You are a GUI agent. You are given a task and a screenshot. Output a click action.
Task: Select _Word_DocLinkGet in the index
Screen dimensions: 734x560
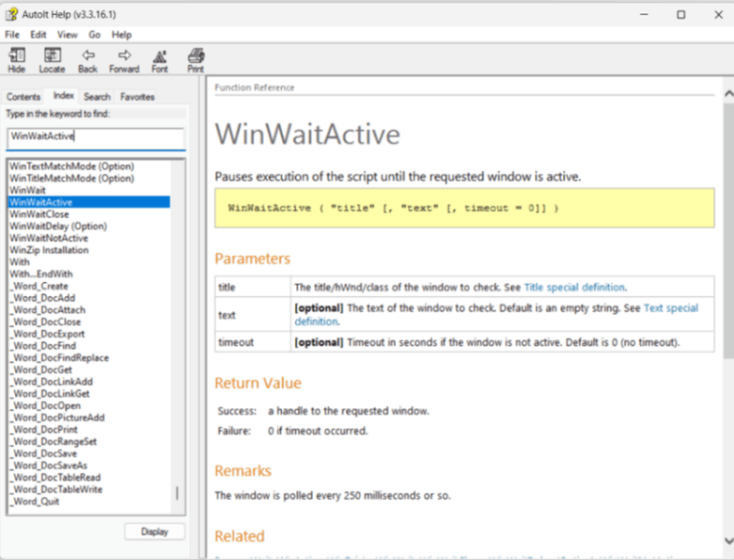pos(51,394)
